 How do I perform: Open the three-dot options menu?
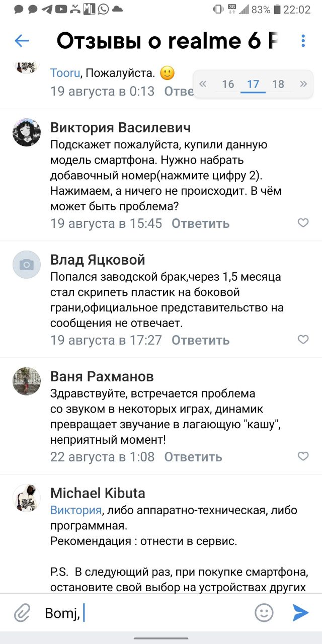[x=303, y=41]
